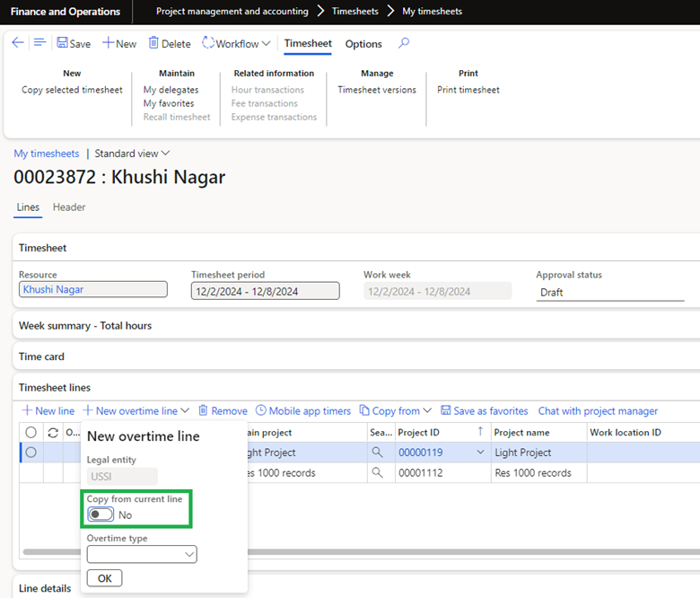Select the first timesheet line row circle
Screen dimensions: 700x598
click(x=31, y=453)
